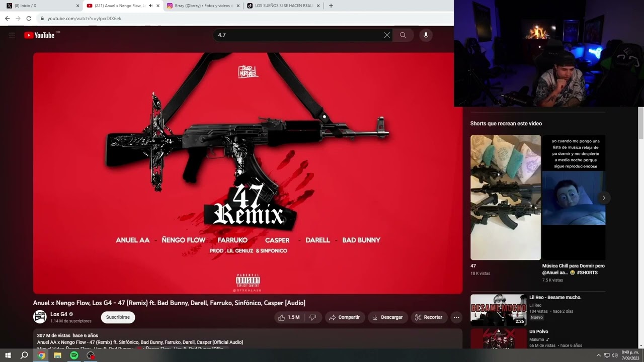
Task: Clear the search box with the X
Action: 387,35
